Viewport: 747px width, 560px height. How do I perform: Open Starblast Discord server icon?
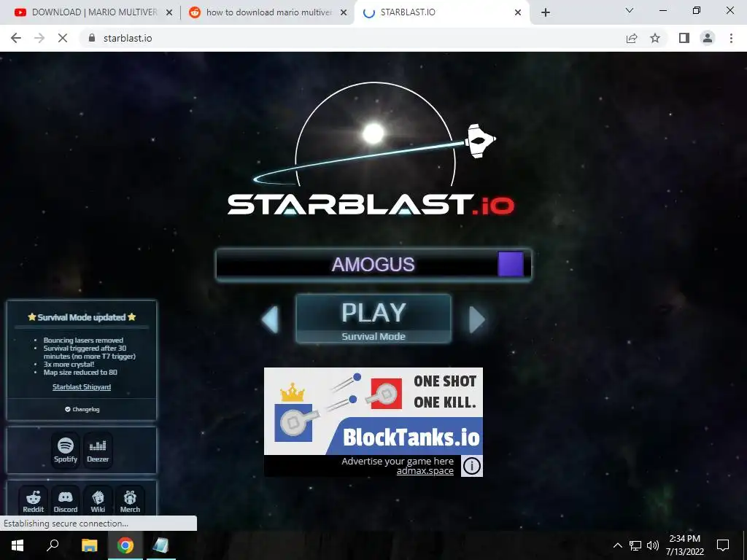click(66, 501)
